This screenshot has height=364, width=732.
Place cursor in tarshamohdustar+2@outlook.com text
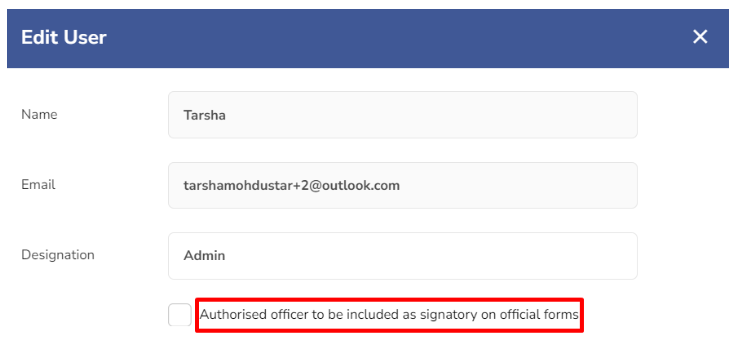point(292,186)
